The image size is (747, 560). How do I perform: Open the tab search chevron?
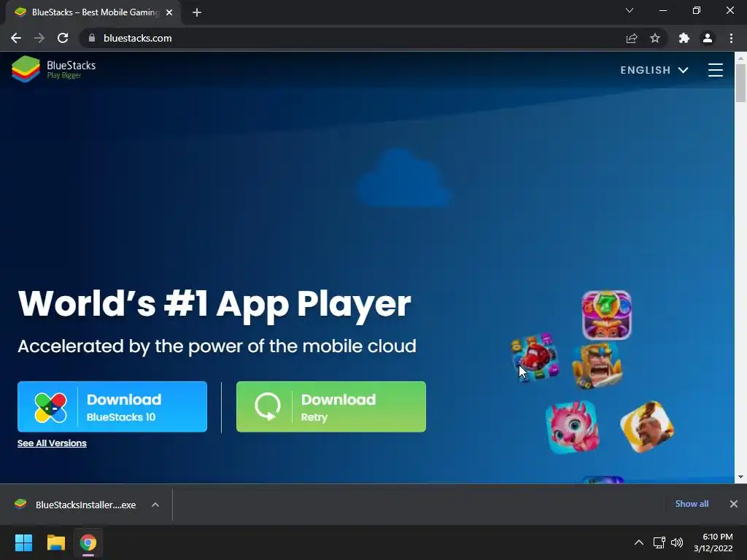(x=630, y=10)
